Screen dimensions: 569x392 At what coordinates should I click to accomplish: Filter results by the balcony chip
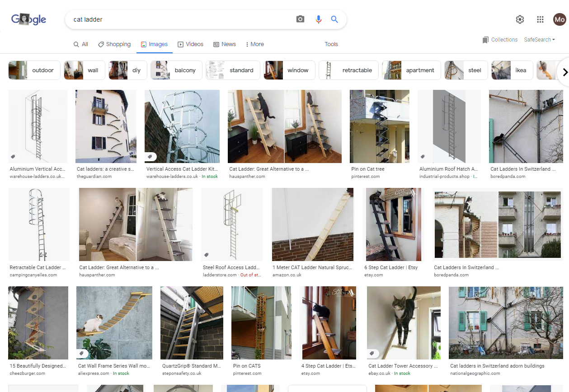point(176,70)
